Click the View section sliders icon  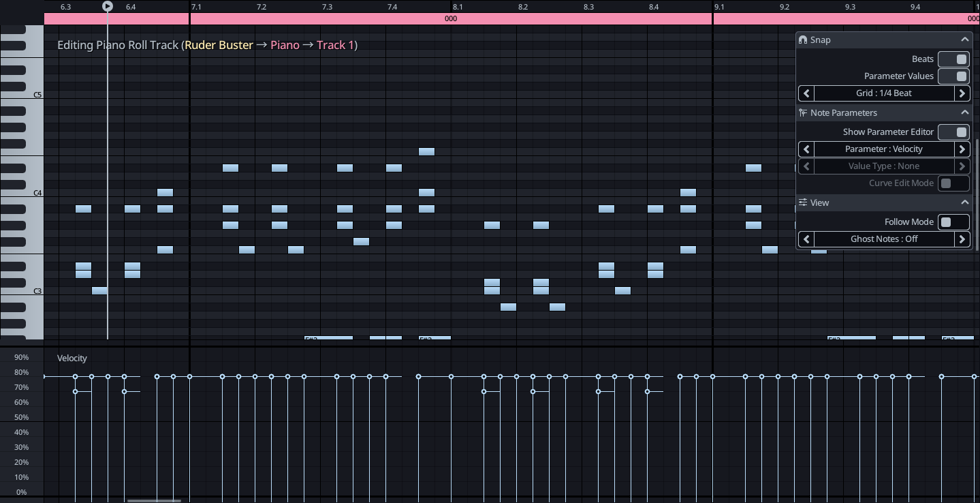point(803,203)
